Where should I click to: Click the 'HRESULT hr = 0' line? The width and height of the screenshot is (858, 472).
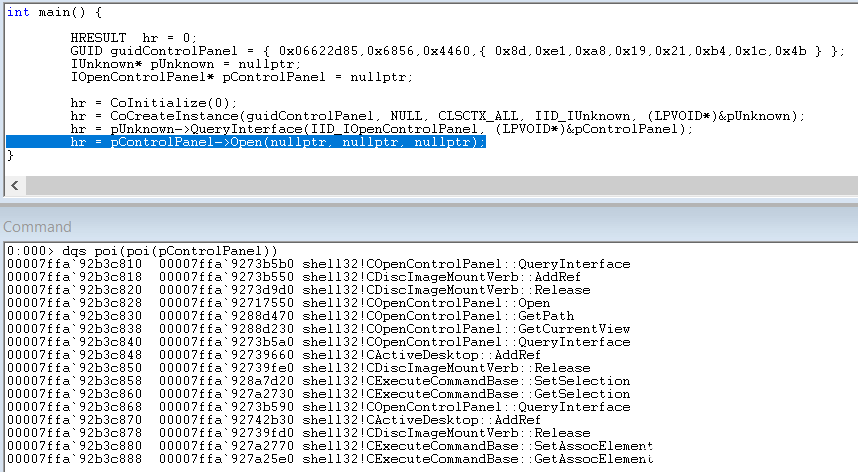[133, 37]
